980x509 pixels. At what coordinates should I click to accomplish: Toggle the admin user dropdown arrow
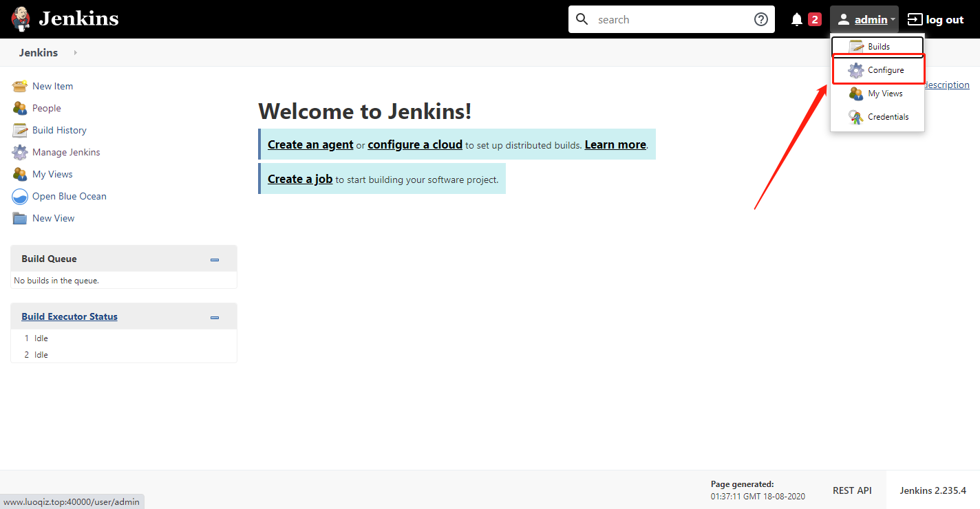pos(893,20)
